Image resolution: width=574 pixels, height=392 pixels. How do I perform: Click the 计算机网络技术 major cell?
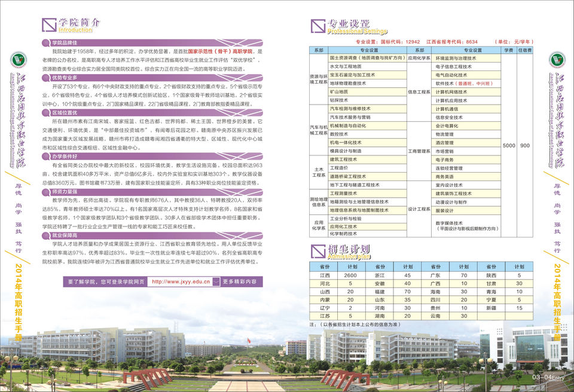pyautogui.click(x=466, y=92)
